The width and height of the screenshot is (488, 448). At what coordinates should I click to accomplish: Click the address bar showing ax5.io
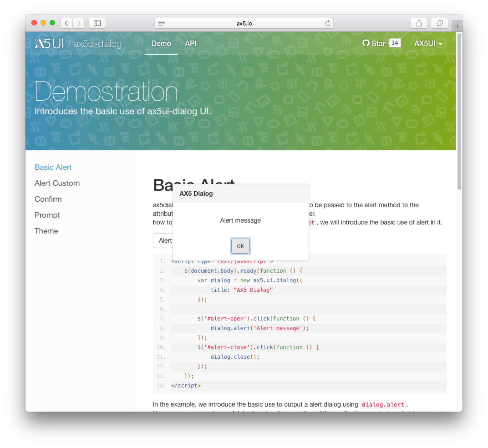click(244, 23)
